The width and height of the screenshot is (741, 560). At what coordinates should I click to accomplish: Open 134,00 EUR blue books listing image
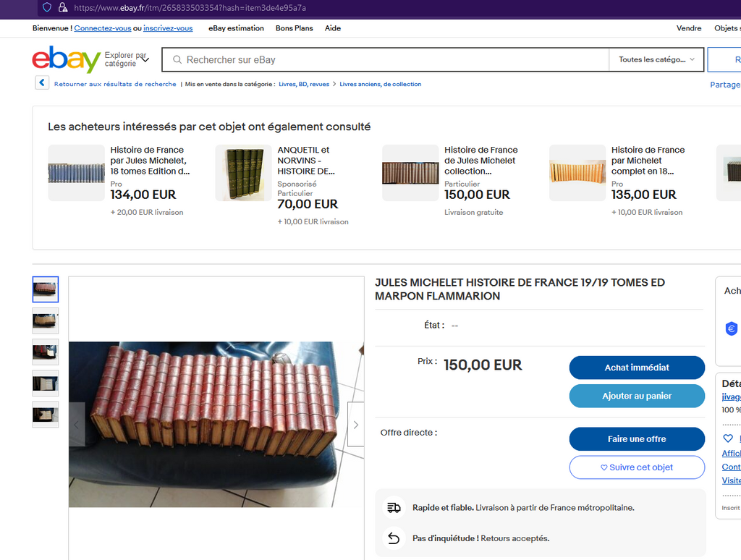pyautogui.click(x=77, y=173)
